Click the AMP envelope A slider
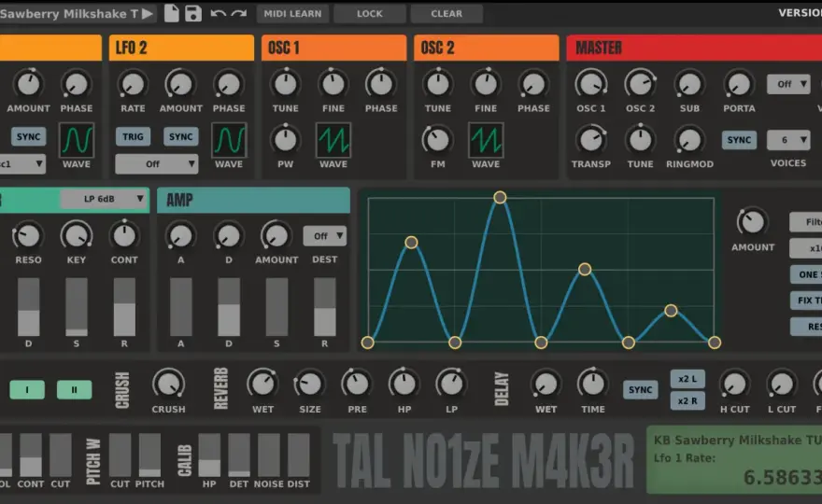The image size is (822, 504). [181, 307]
